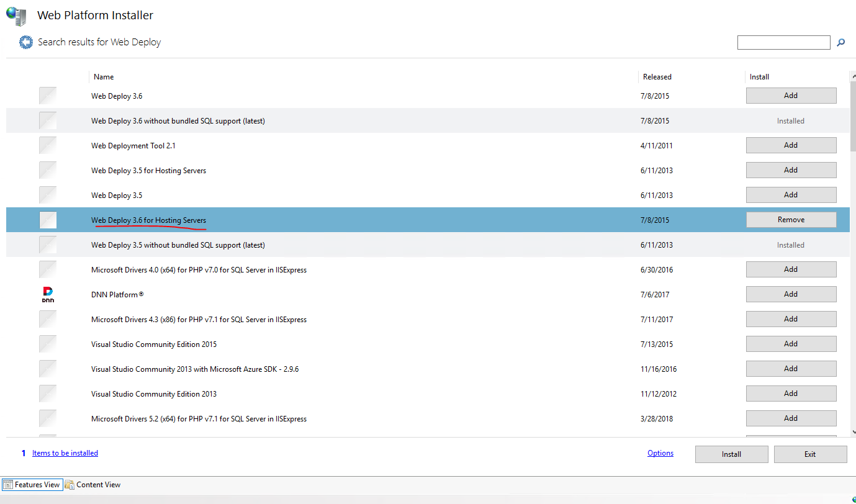Click the icon beside Web Deployment Tool 2.1
This screenshot has width=856, height=504.
coord(48,145)
